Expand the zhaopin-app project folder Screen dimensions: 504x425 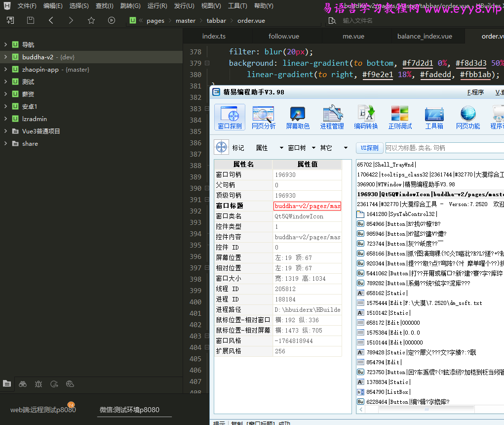5,70
